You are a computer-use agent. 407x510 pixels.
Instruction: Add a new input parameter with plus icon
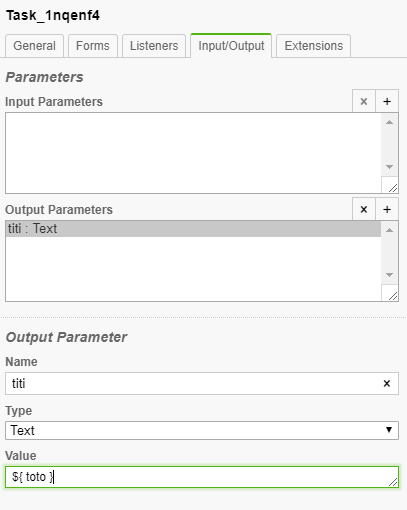[387, 101]
